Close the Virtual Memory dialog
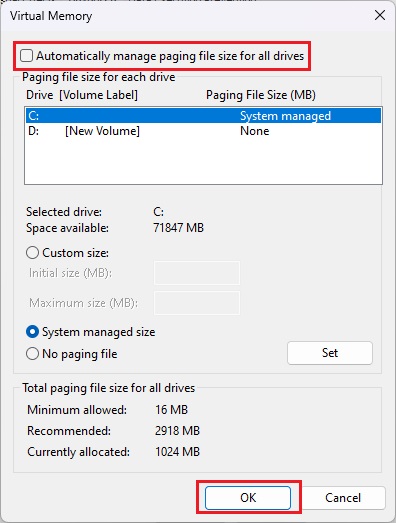This screenshot has width=396, height=523. point(380,15)
